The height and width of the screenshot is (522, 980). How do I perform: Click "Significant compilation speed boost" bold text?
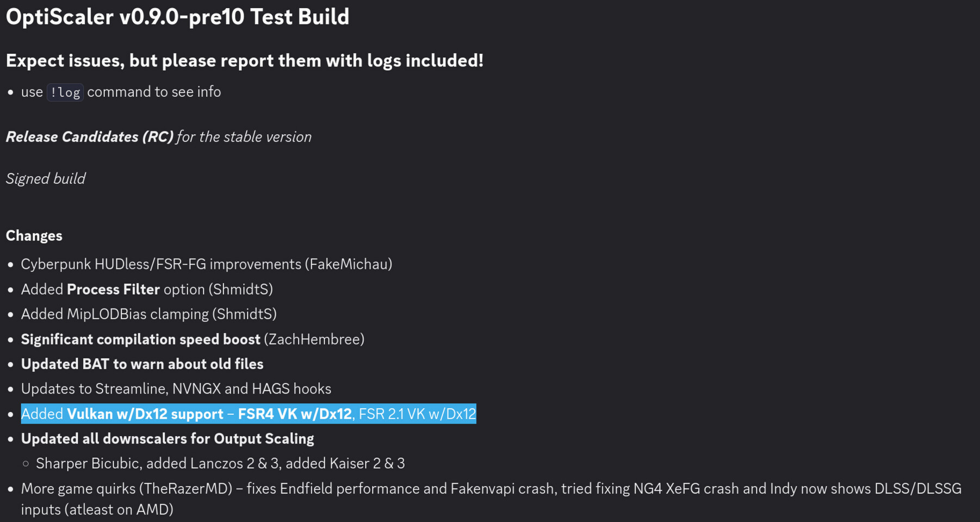(140, 339)
